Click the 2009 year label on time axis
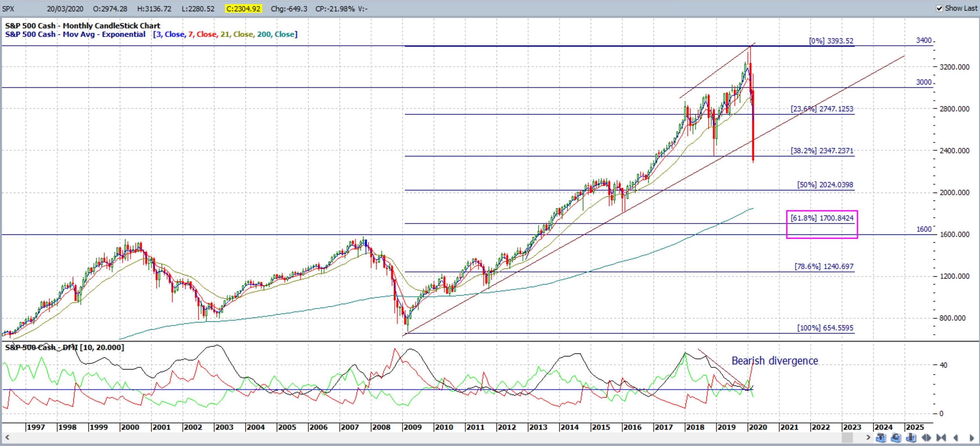 tap(412, 427)
